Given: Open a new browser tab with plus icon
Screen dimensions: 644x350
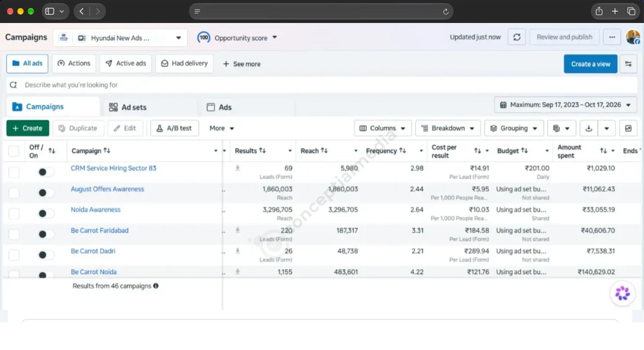Looking at the screenshot, I should tap(615, 12).
